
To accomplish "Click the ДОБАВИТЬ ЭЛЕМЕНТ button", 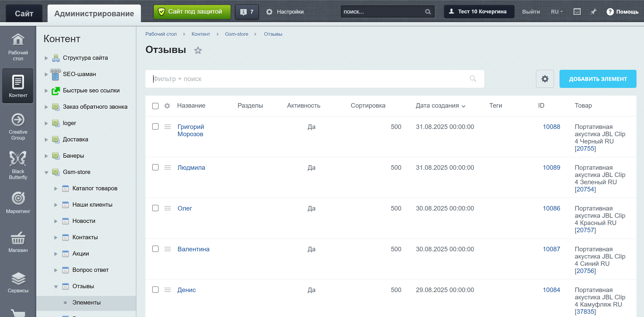I will tap(598, 79).
